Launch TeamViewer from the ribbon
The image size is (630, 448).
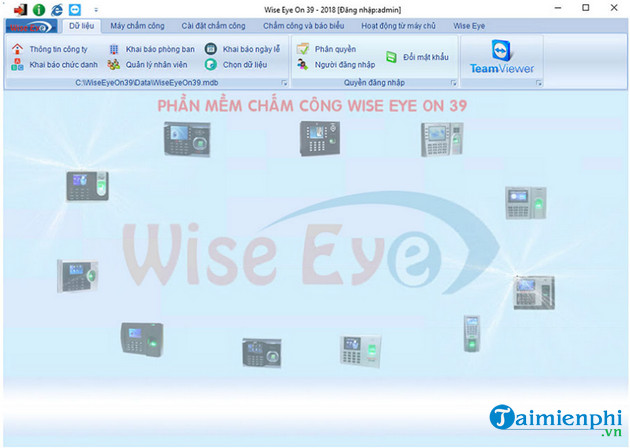(502, 57)
